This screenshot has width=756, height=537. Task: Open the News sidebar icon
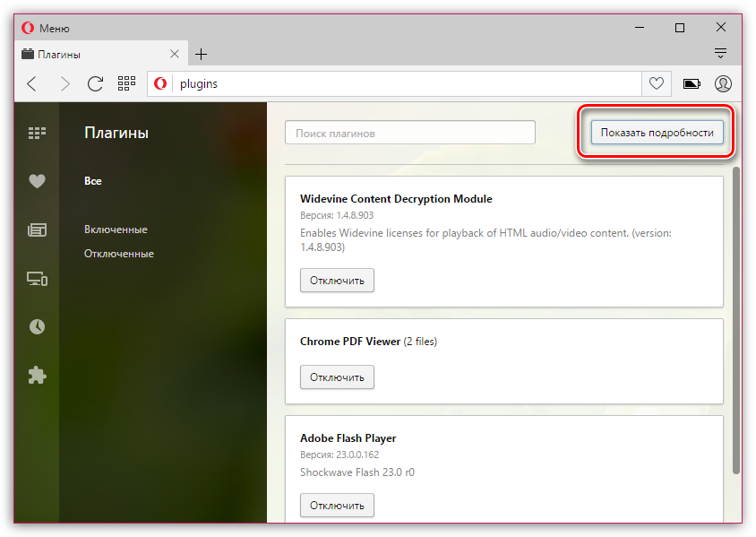37,230
